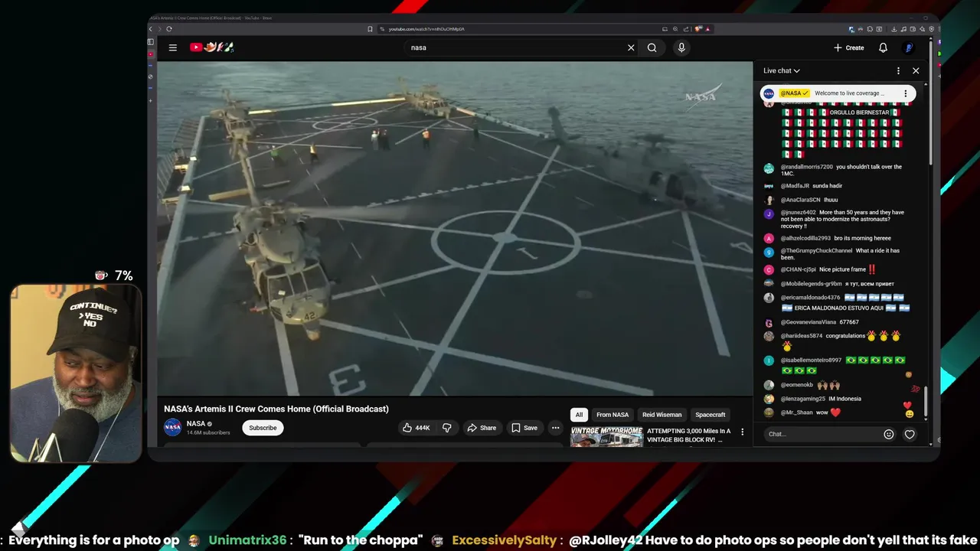The image size is (980, 551).
Task: Click the browser address bar URL
Action: tap(426, 29)
